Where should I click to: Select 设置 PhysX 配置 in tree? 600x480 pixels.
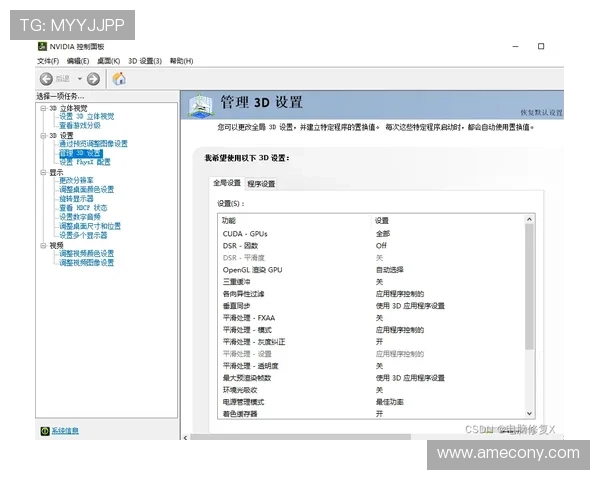click(x=85, y=162)
